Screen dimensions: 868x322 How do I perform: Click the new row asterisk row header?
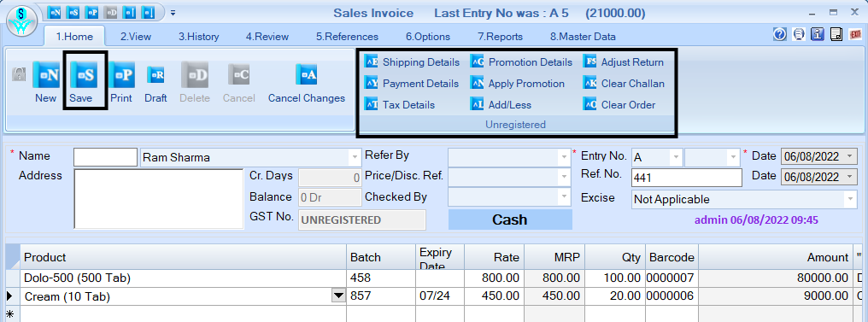11,314
